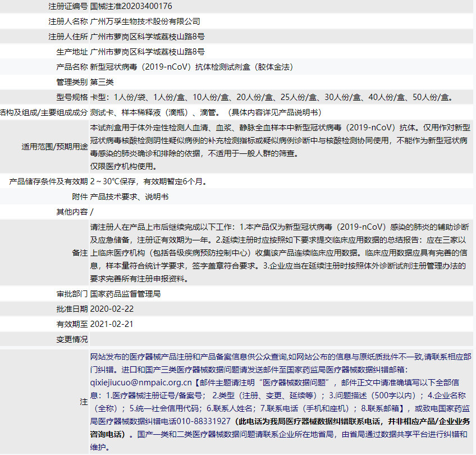Click registration number 国械注准20203400176

[x=131, y=6]
